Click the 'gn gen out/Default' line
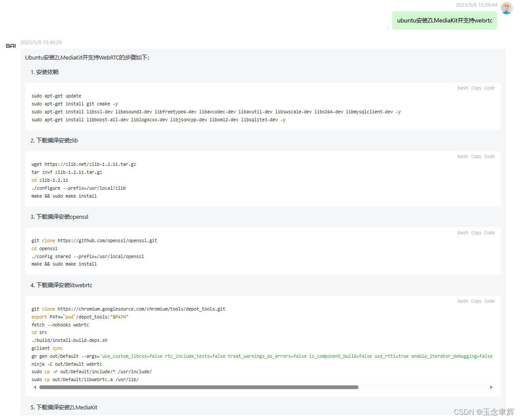521x420 pixels. pos(262,356)
